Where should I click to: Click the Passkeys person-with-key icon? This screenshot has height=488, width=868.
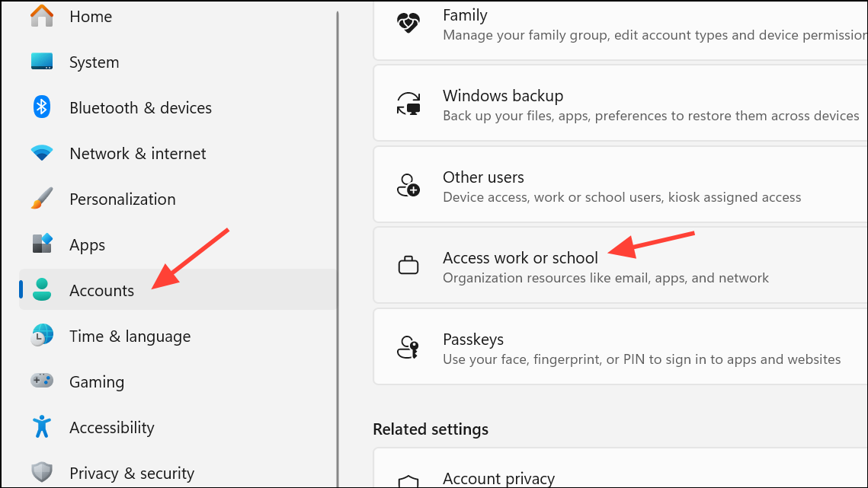(408, 348)
